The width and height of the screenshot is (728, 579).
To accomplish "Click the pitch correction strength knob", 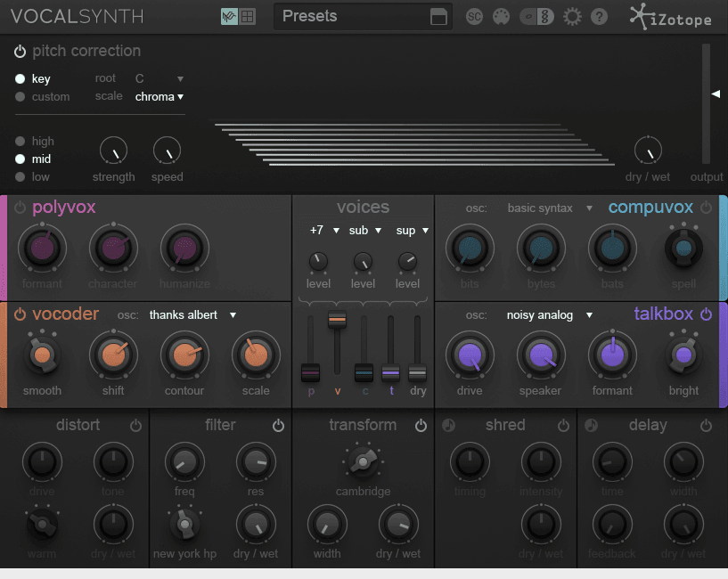I will (x=113, y=151).
